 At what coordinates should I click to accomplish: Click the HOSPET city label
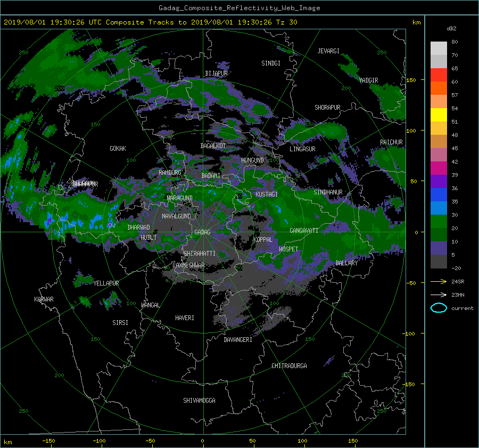[x=288, y=249]
